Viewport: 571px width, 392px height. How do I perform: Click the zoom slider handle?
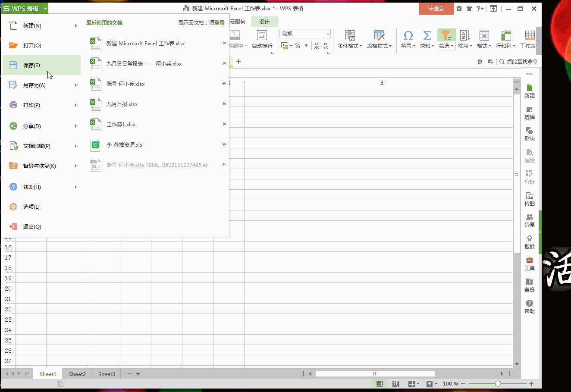click(x=498, y=383)
